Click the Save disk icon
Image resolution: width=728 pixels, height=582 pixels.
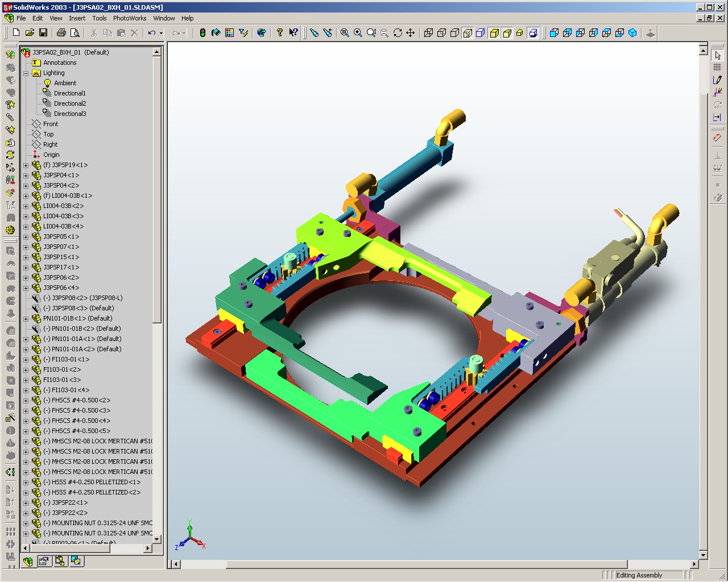tap(44, 33)
